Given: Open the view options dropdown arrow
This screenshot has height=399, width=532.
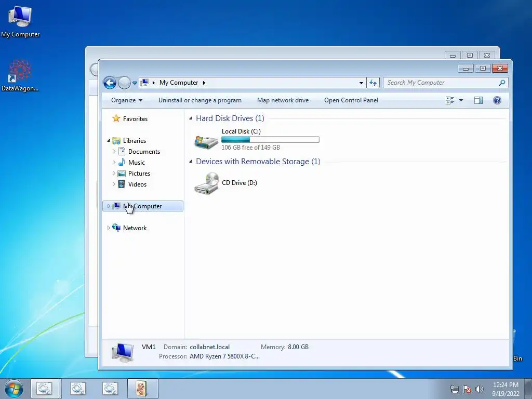Looking at the screenshot, I should 461,100.
